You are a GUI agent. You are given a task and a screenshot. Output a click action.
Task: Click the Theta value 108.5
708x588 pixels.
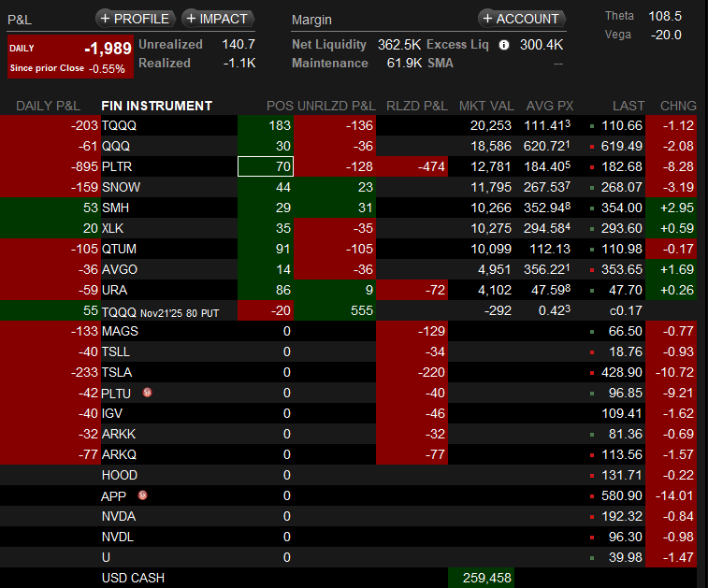pos(665,16)
